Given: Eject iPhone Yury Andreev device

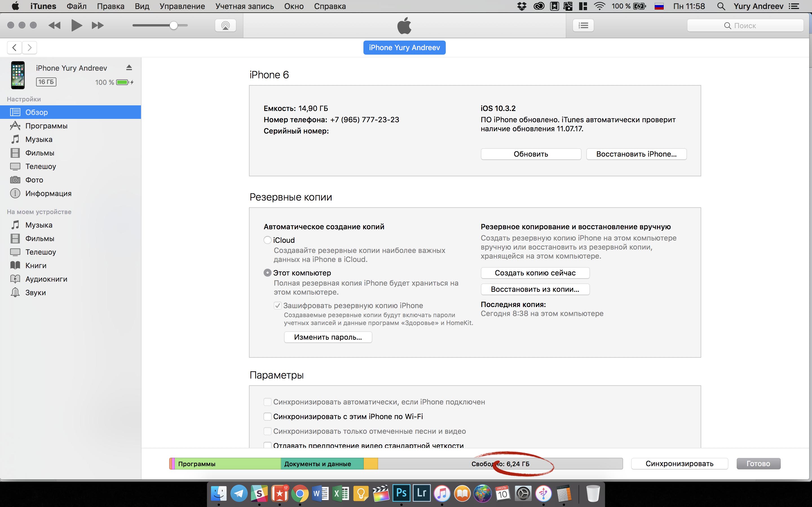Looking at the screenshot, I should 129,68.
